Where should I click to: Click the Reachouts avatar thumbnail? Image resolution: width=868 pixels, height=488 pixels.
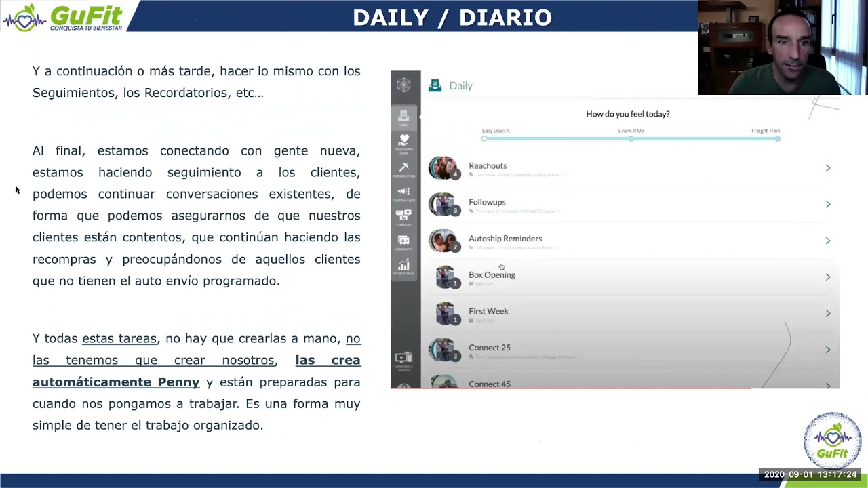point(443,167)
